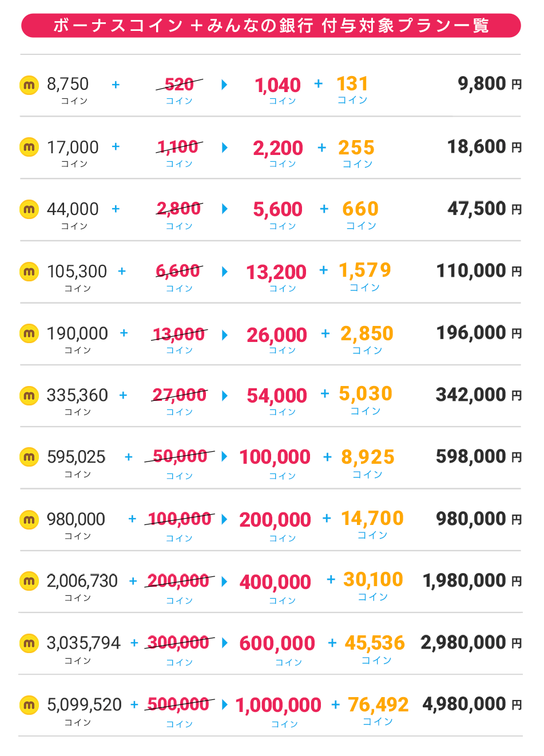
Task: Select the coin icon next to 105,300 coins
Action: 29,271
